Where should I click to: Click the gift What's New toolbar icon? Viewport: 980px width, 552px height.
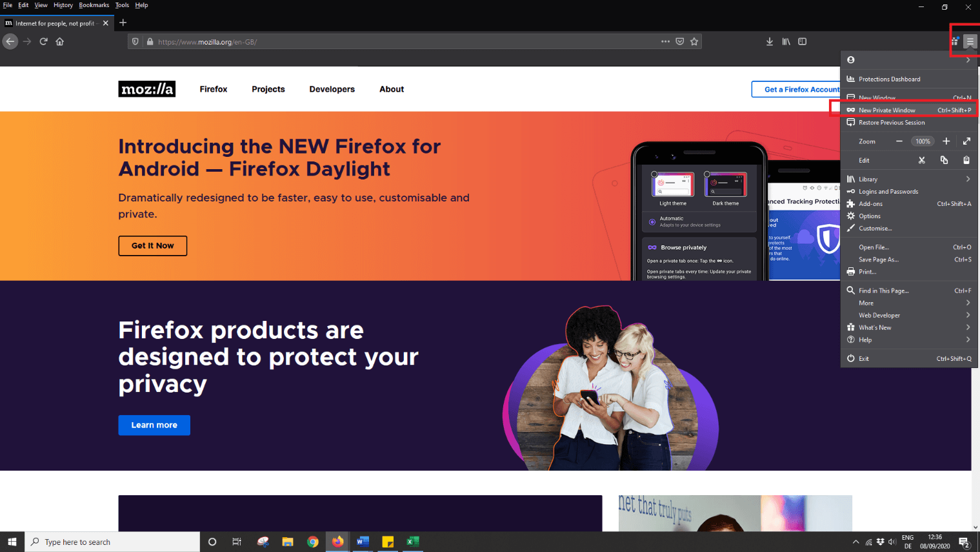click(955, 41)
